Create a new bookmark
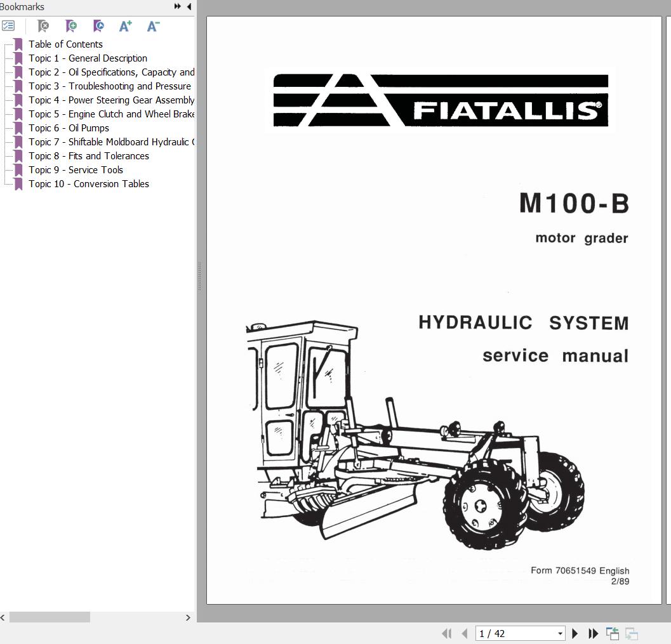This screenshot has width=671, height=644. tap(70, 26)
